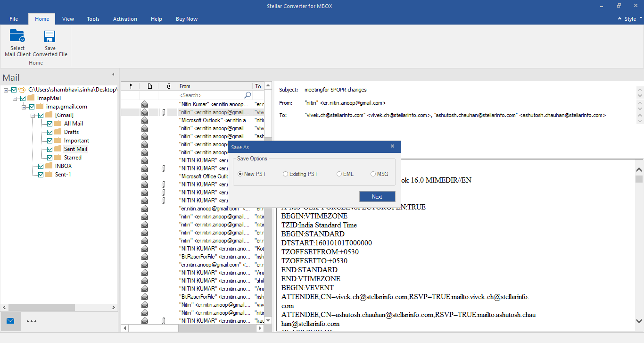Click the mail envelope icon in bottom navigation
Image resolution: width=644 pixels, height=343 pixels.
[x=10, y=321]
